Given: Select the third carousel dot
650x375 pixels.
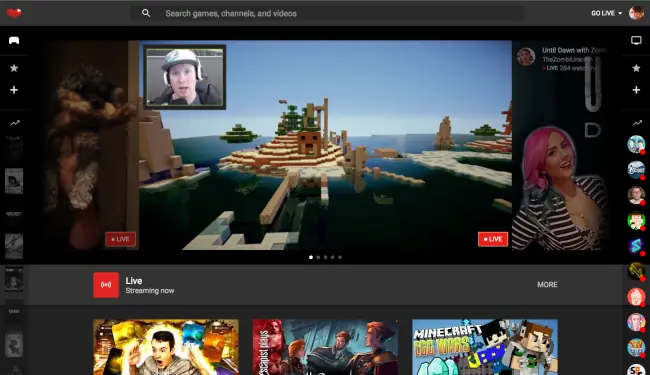Looking at the screenshot, I should [325, 257].
